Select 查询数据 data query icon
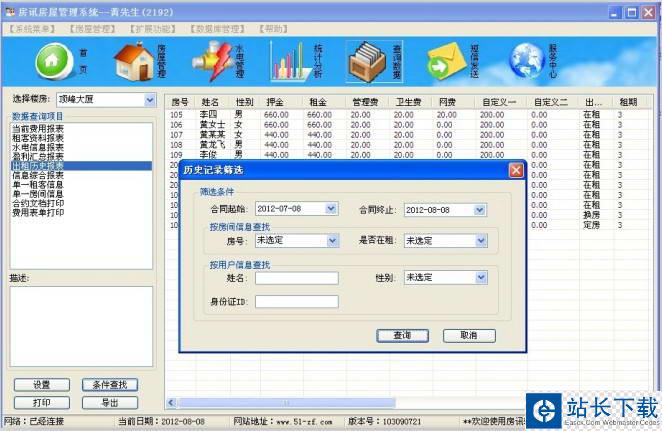The image size is (662, 431). point(374,61)
